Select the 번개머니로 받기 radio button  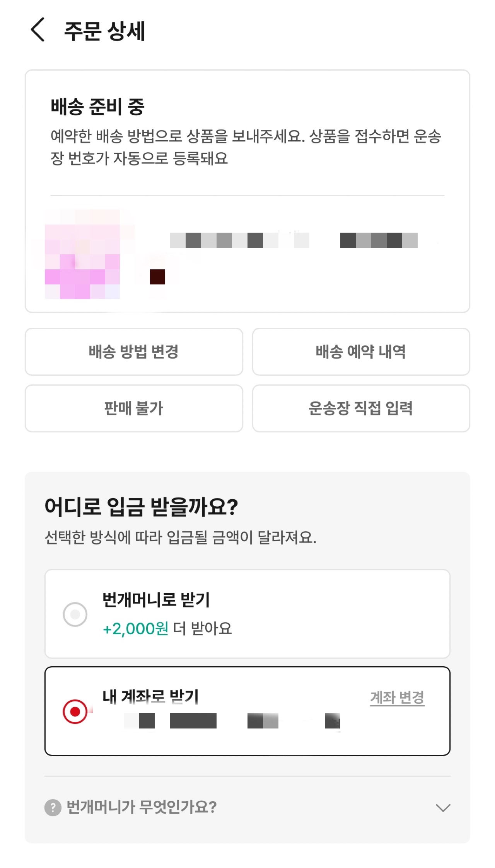coord(75,614)
